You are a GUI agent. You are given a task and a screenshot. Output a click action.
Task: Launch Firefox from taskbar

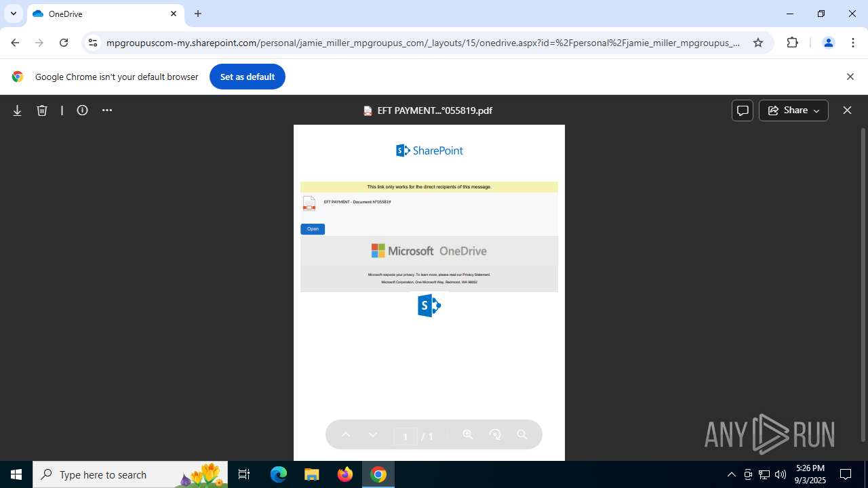tap(345, 474)
